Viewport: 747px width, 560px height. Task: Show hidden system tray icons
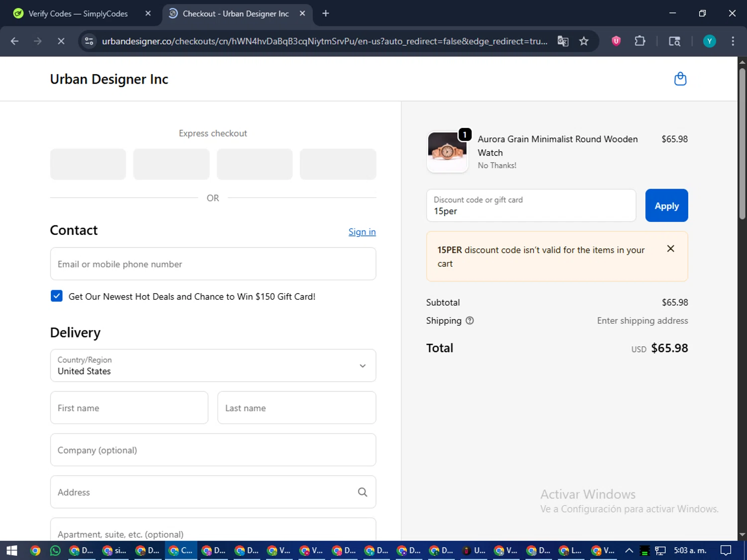click(629, 550)
